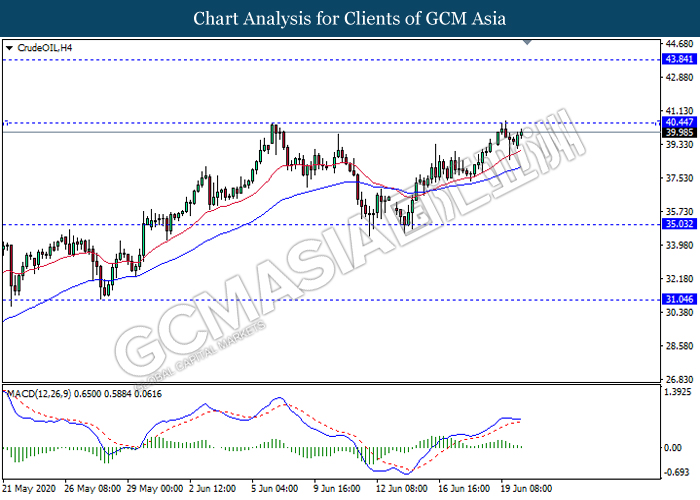Click the 26.830 price axis value

pyautogui.click(x=679, y=379)
